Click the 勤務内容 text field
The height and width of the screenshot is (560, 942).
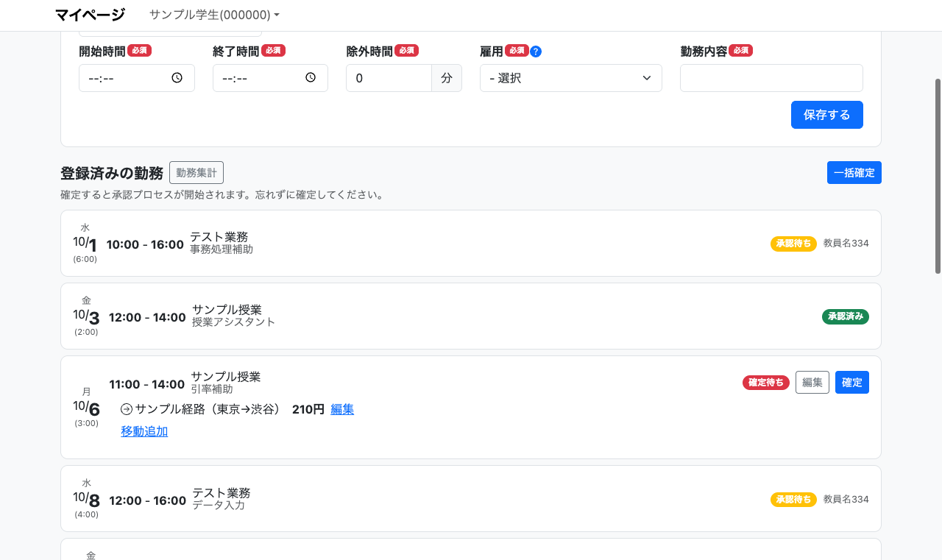click(771, 78)
